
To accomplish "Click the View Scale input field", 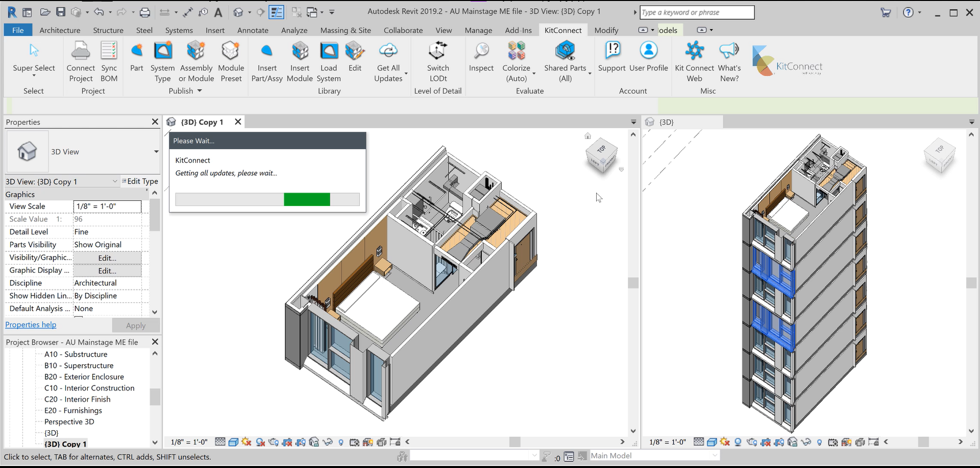I will point(107,206).
